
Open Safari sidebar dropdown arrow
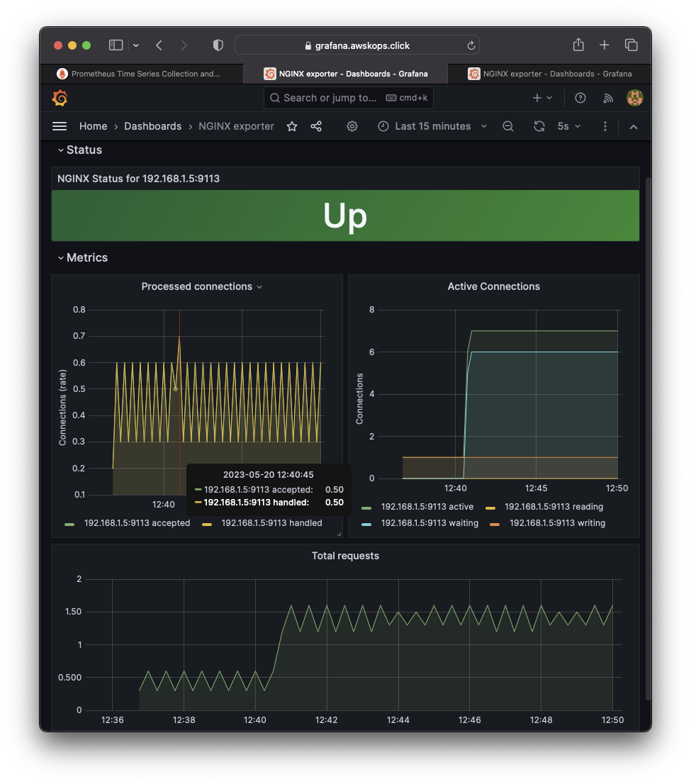pyautogui.click(x=135, y=45)
